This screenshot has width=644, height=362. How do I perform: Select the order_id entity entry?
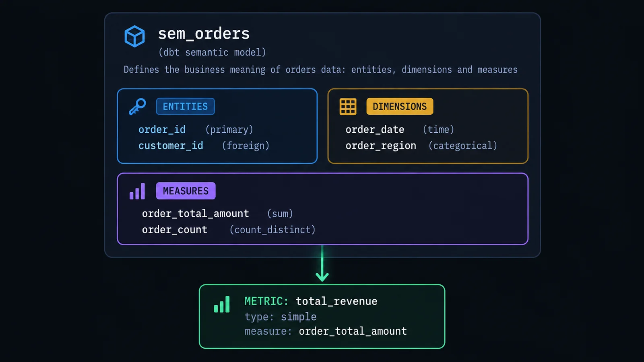tap(196, 130)
